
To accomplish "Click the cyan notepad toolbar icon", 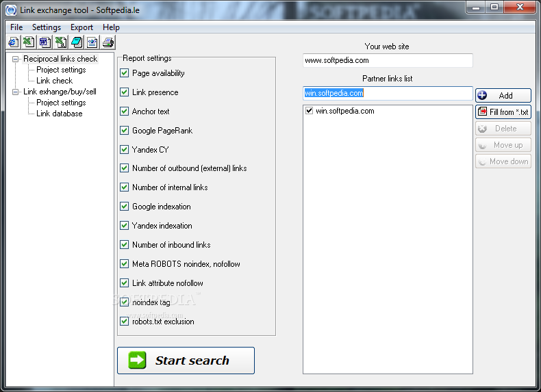I will [x=77, y=42].
